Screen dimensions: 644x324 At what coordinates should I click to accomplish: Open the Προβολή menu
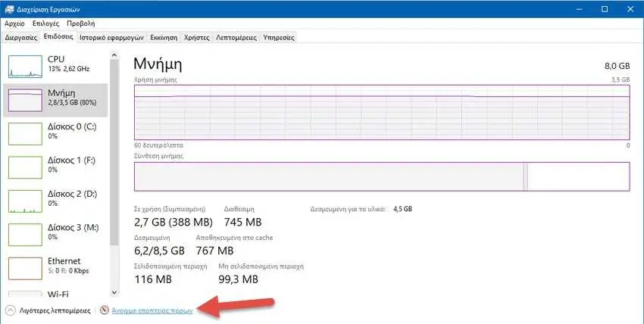click(80, 23)
